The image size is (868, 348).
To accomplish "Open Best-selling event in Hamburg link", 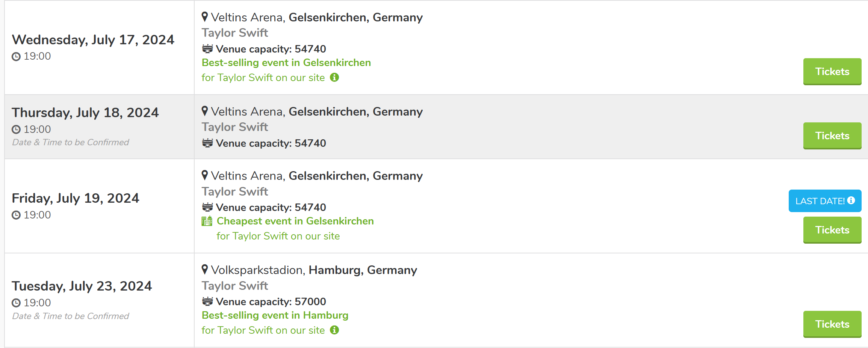I will (275, 315).
